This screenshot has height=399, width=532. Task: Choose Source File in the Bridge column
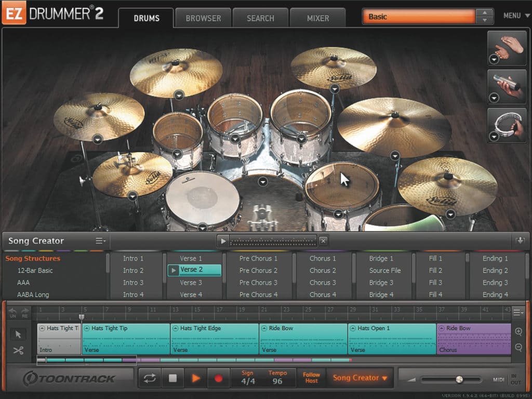pos(385,270)
